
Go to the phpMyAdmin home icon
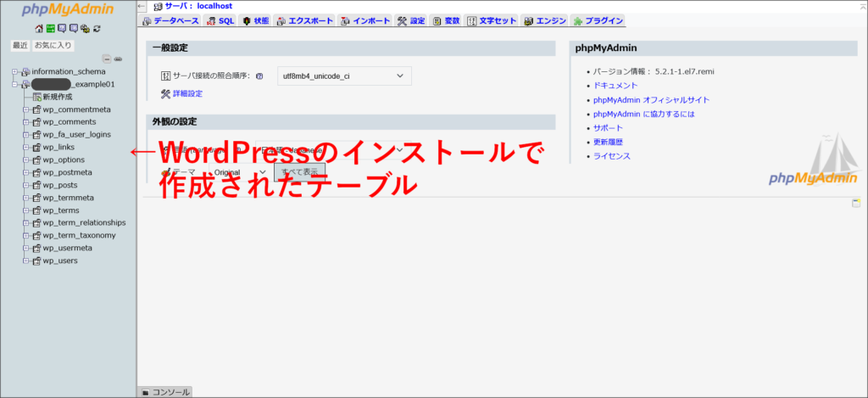[x=39, y=29]
